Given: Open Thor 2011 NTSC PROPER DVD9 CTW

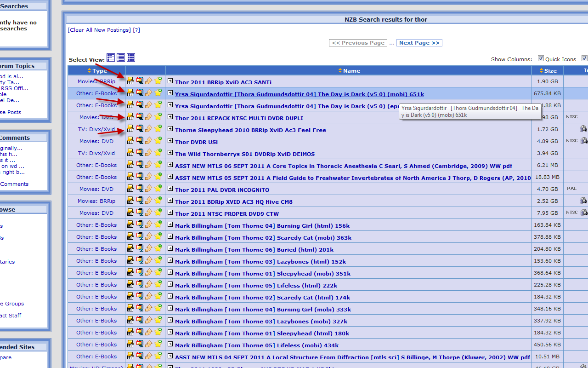Looking at the screenshot, I should [x=227, y=214].
